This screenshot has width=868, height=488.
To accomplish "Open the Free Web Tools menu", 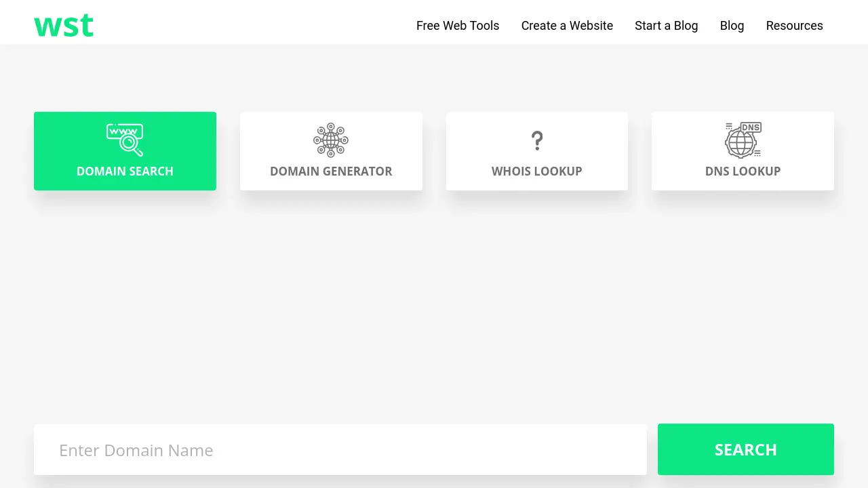I will (x=458, y=26).
